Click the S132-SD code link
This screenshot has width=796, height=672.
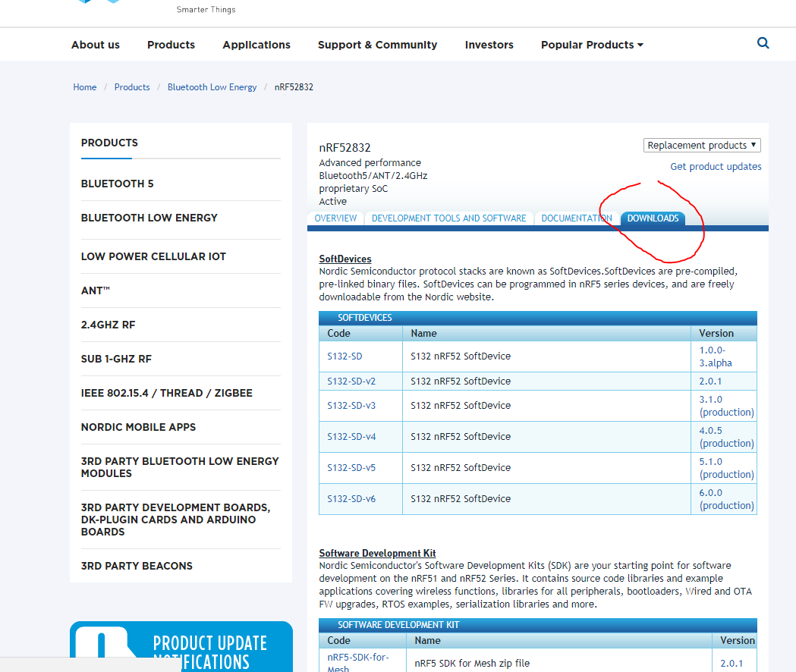pyautogui.click(x=345, y=356)
